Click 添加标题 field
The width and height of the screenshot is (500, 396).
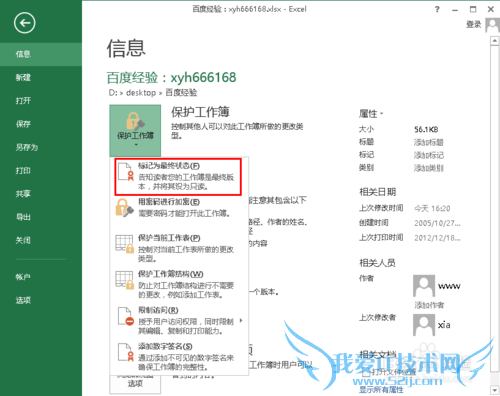(429, 143)
